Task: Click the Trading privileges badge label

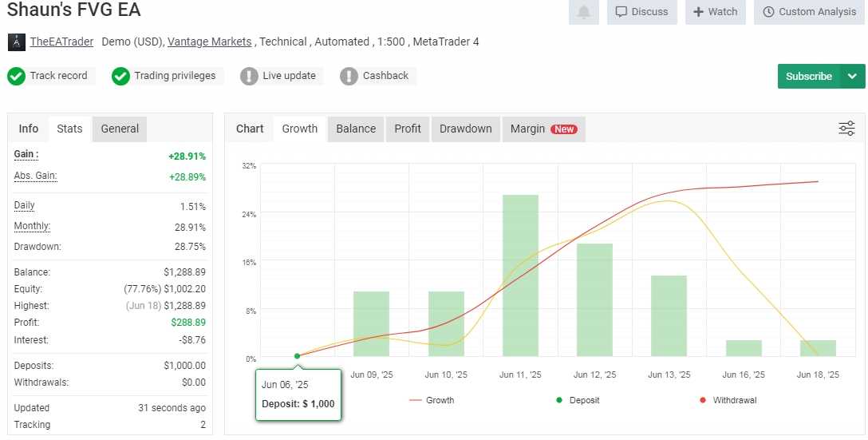Action: [175, 75]
